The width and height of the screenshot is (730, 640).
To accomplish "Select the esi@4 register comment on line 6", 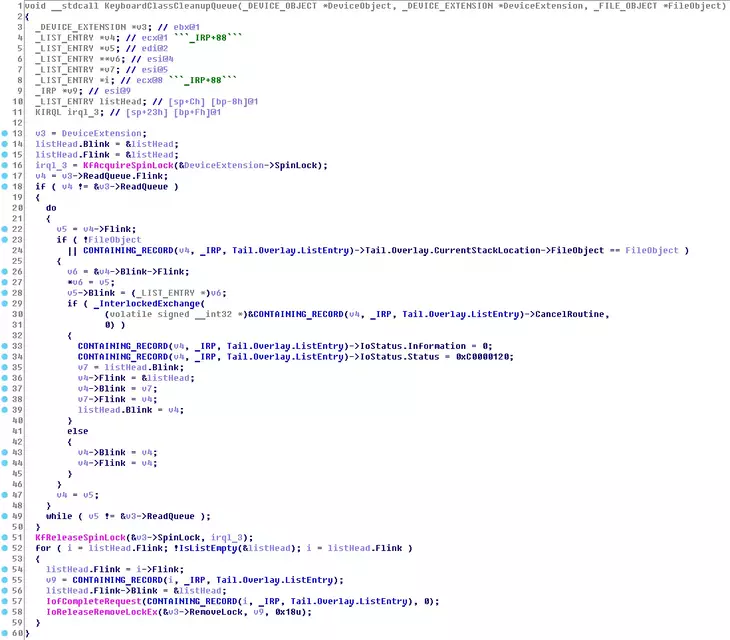I will [x=160, y=59].
